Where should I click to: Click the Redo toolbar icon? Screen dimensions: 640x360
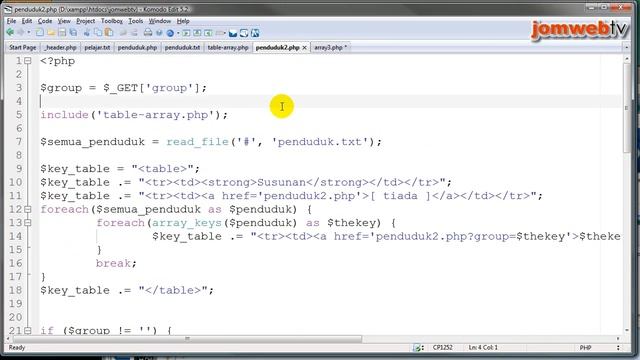134,33
